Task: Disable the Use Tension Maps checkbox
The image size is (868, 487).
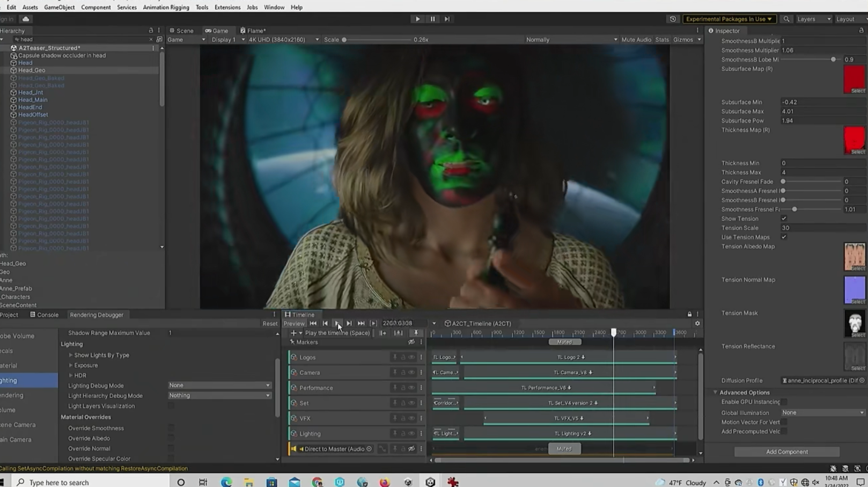Action: 784,237
